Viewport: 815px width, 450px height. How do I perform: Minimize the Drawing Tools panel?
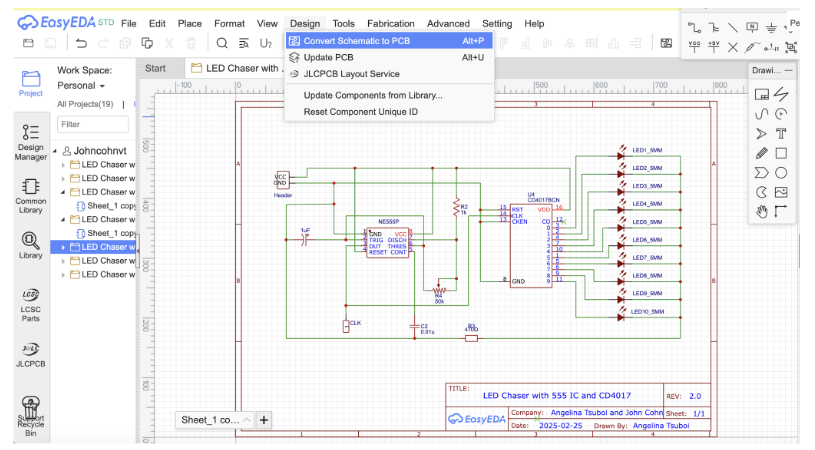click(x=789, y=71)
